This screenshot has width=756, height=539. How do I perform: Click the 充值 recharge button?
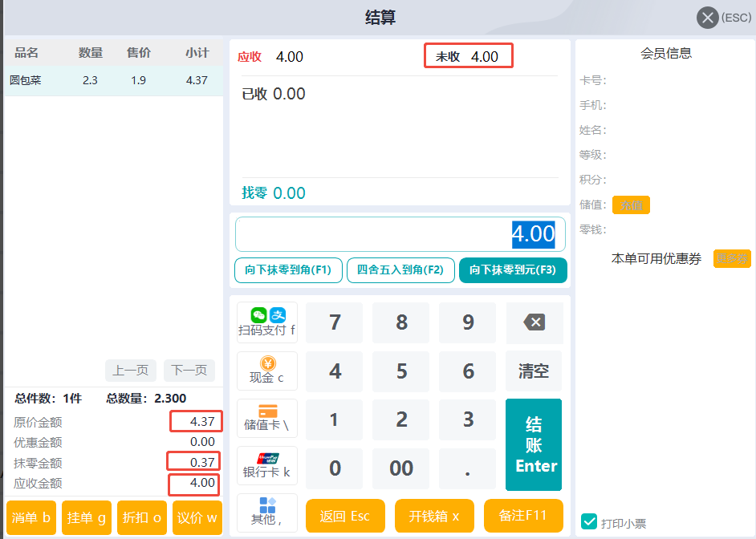coord(631,205)
